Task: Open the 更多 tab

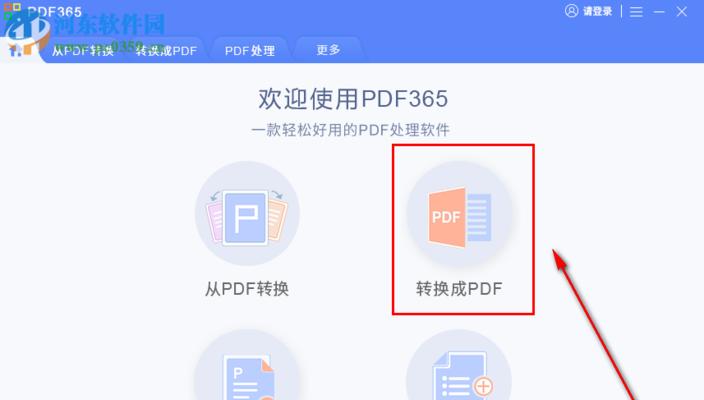Action: pyautogui.click(x=328, y=50)
